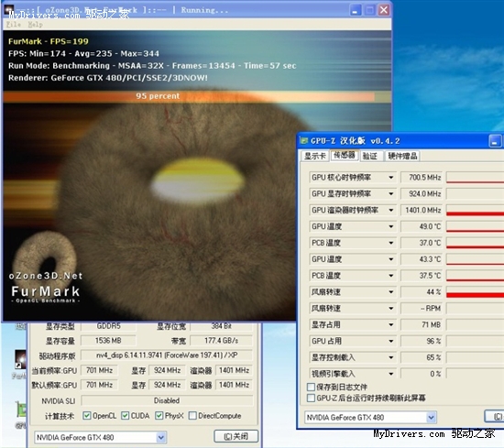Toggle the save-to-log-file checkbox
Viewport: 504px width, 448px height.
click(311, 387)
